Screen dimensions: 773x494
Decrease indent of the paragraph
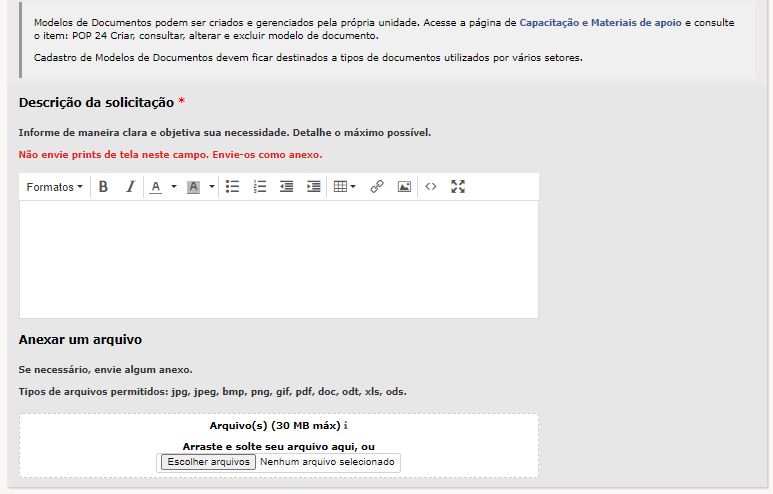287,187
